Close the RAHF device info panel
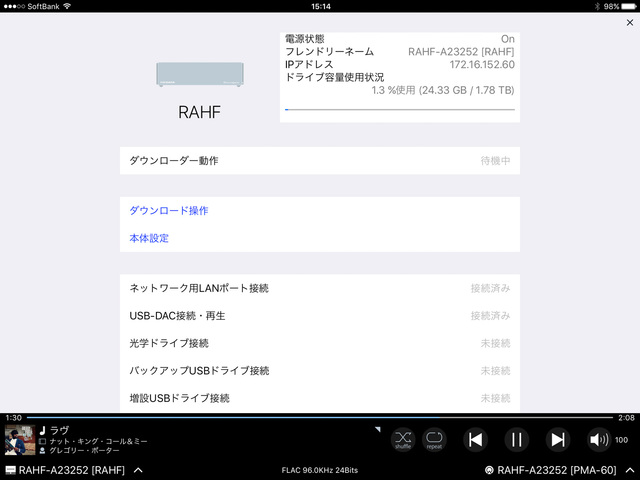The image size is (640, 480). pyautogui.click(x=628, y=22)
